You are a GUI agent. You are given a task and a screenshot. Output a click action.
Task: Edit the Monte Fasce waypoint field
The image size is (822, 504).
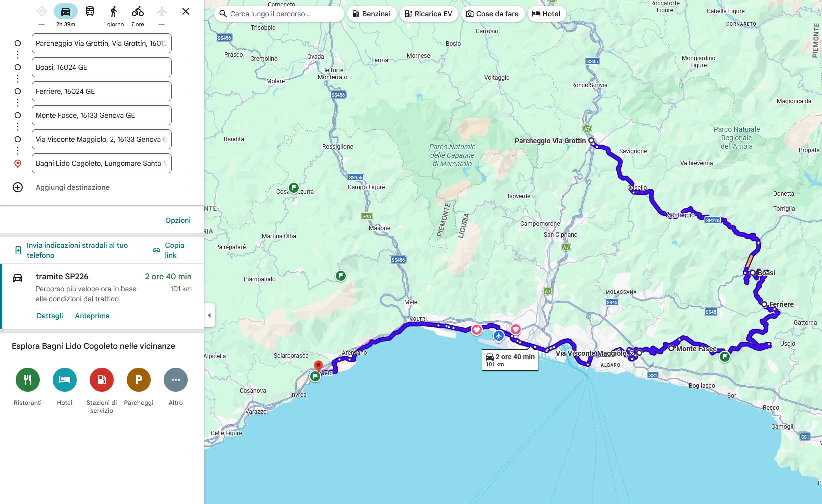102,115
